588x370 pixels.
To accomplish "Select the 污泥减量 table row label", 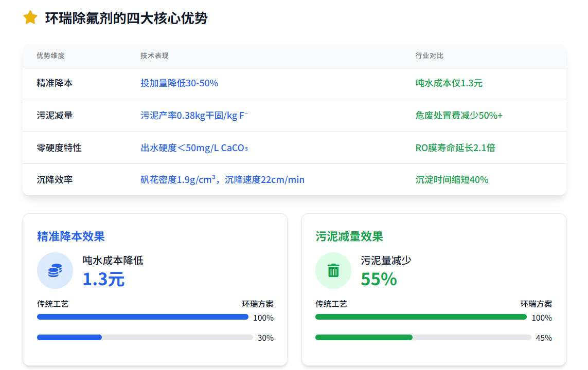I will (55, 116).
